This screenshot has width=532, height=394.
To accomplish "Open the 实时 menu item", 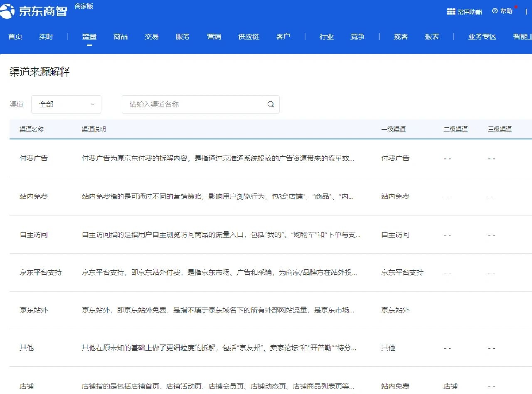I will click(46, 37).
